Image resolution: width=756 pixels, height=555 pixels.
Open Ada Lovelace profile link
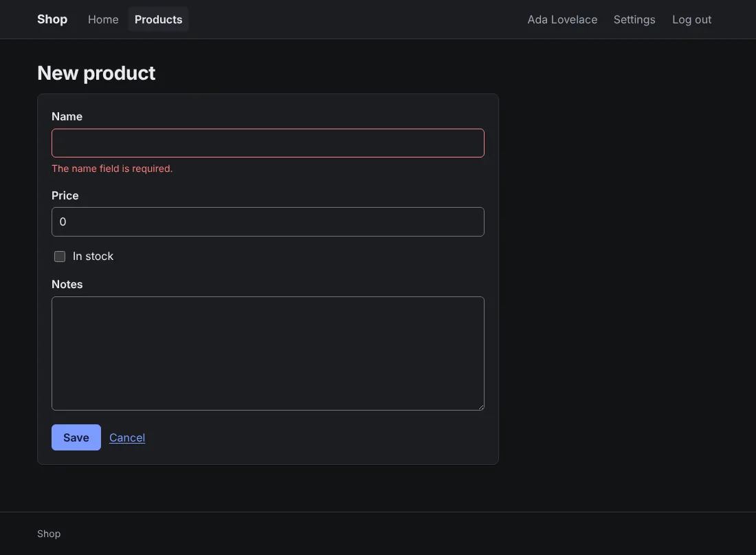[562, 19]
